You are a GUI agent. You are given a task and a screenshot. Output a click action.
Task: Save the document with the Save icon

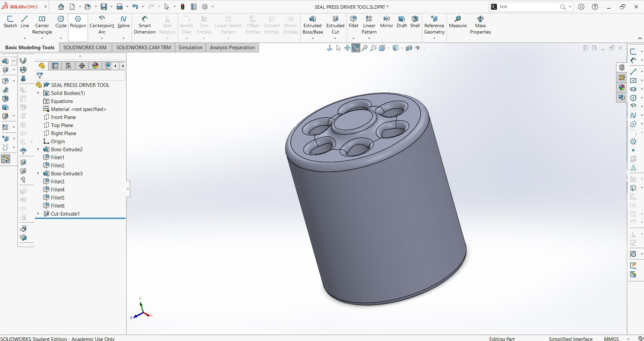104,7
